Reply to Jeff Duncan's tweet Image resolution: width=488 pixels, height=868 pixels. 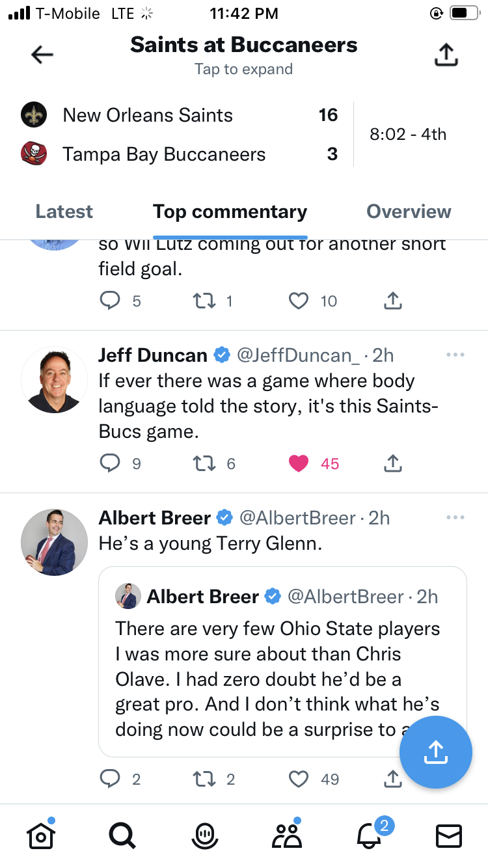(x=111, y=463)
